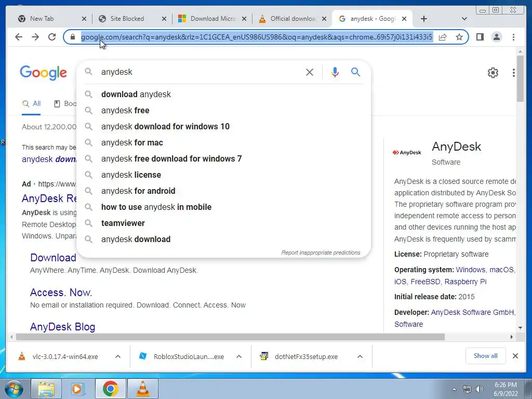The height and width of the screenshot is (399, 532).
Task: Choose suggestion 'anydesk free'
Action: click(x=224, y=110)
